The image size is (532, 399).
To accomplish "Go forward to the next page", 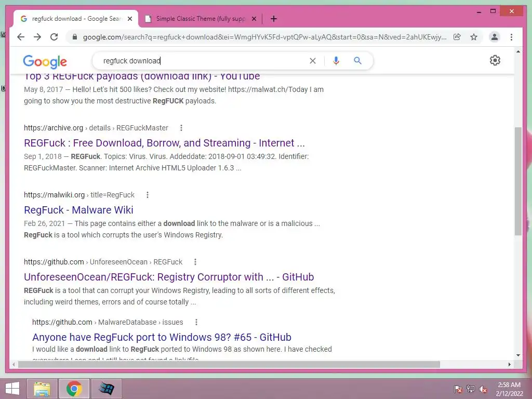I will tap(37, 37).
